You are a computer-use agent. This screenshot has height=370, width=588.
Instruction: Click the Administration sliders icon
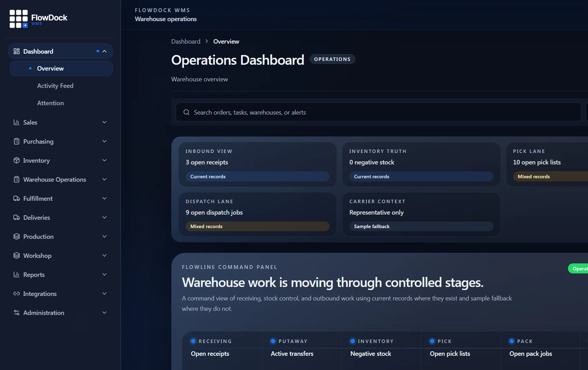pyautogui.click(x=16, y=313)
